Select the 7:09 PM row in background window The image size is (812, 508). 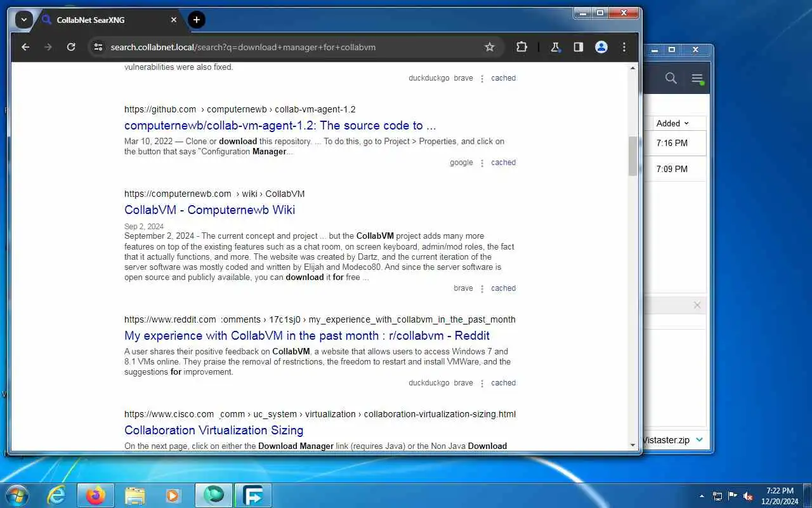[x=675, y=170]
